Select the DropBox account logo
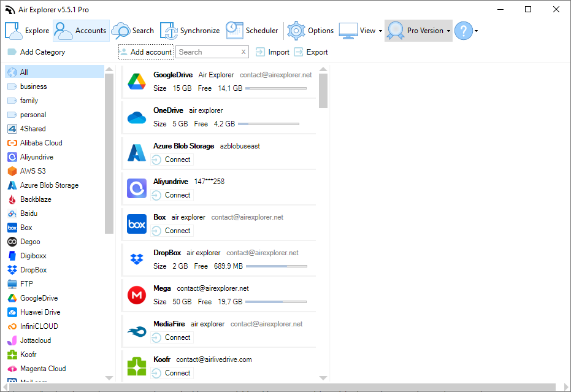Image resolution: width=571 pixels, height=392 pixels. [x=137, y=259]
